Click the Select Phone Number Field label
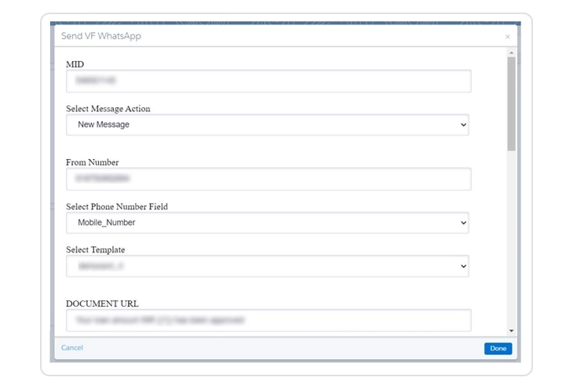 (117, 207)
